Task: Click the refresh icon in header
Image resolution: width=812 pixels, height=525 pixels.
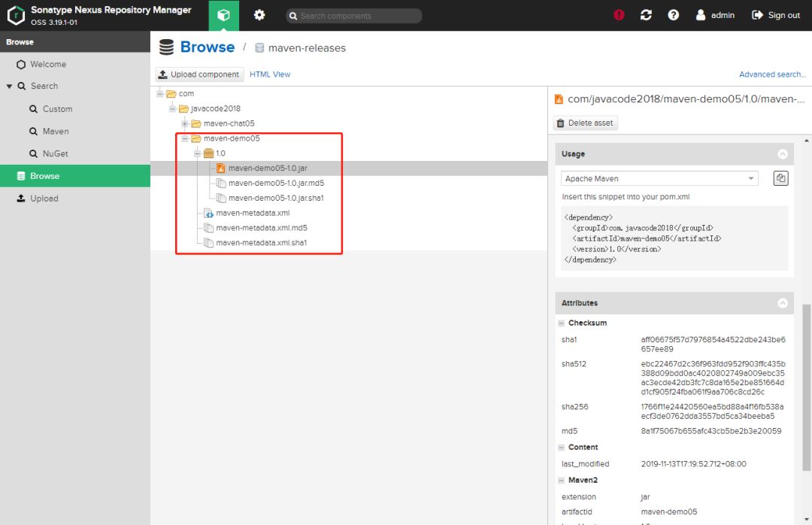Action: point(646,15)
